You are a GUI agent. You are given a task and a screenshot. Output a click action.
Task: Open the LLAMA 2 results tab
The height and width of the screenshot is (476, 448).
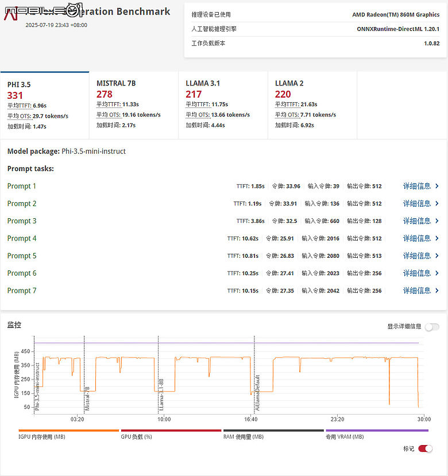click(x=312, y=105)
